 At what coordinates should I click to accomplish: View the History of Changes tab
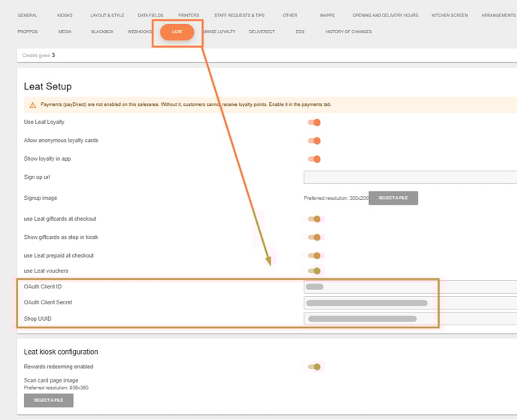coord(349,32)
